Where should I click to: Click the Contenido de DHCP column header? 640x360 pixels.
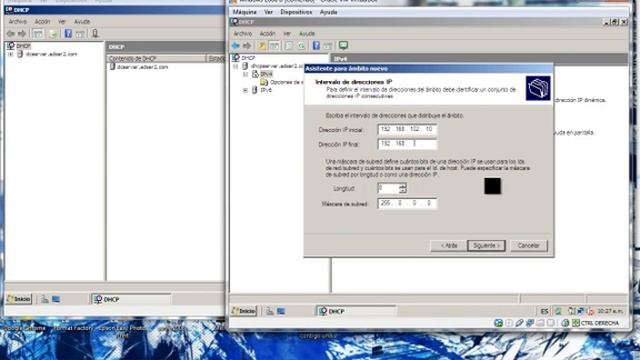click(x=156, y=59)
